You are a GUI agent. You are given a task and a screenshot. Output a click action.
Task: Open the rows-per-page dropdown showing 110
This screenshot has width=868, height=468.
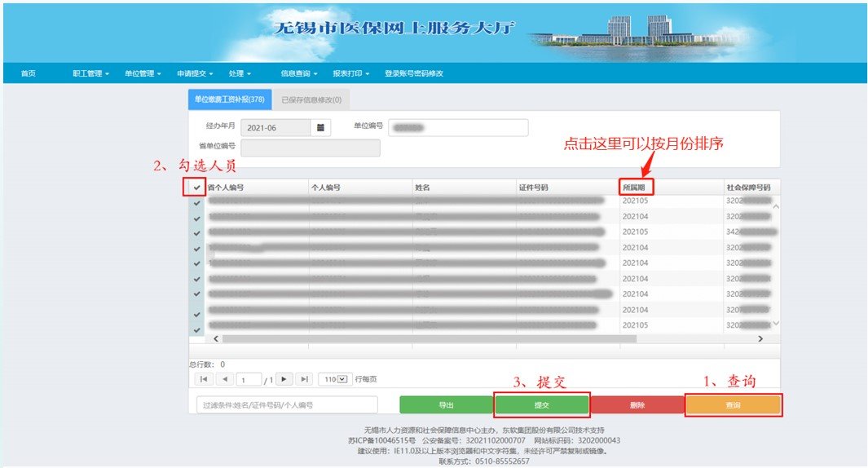[x=335, y=379]
